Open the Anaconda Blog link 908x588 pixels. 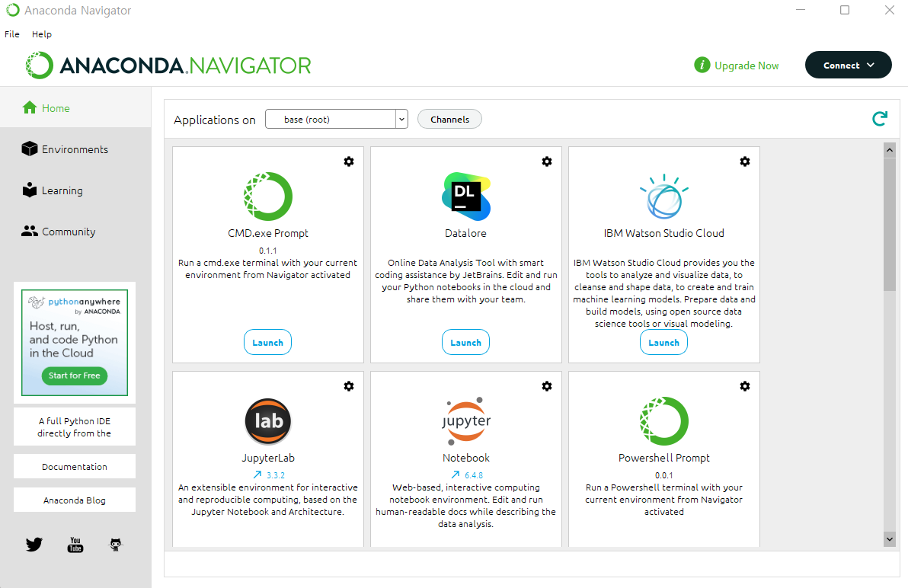pyautogui.click(x=75, y=500)
